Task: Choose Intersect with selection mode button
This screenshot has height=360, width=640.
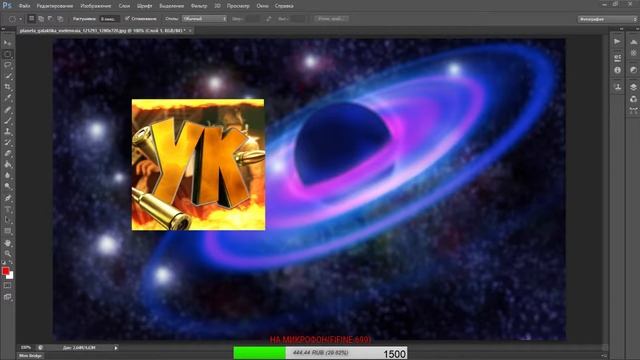Action: (x=60, y=19)
